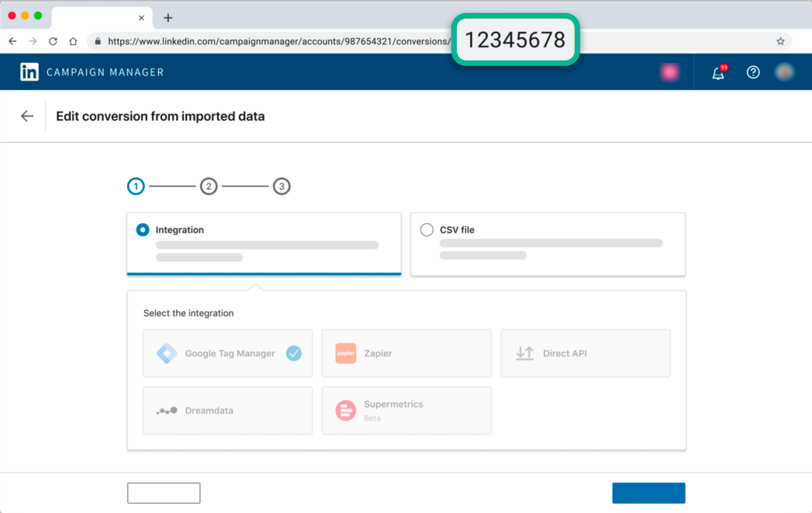The width and height of the screenshot is (812, 513).
Task: Close the current browser tab
Action: pos(141,18)
